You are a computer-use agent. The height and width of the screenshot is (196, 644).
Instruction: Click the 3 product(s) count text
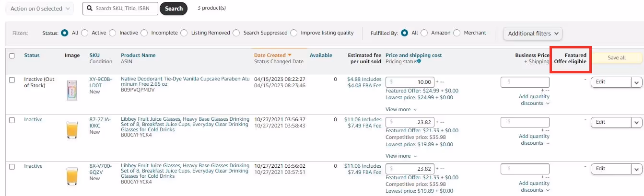coord(211,8)
